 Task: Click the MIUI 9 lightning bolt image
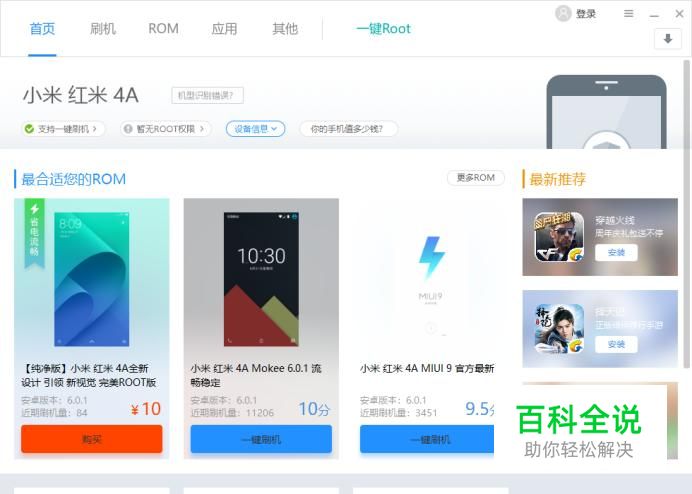[x=431, y=258]
